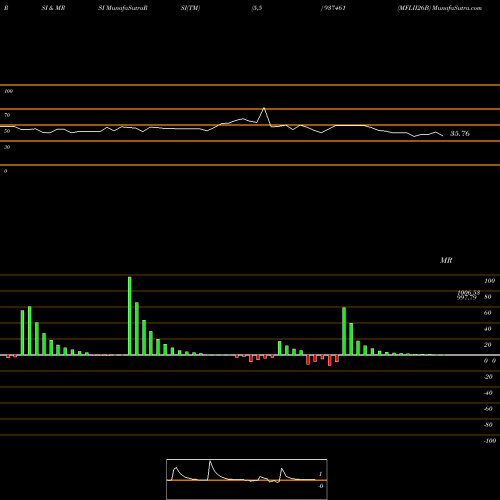Click the MR axis -60 label

pos(488,409)
